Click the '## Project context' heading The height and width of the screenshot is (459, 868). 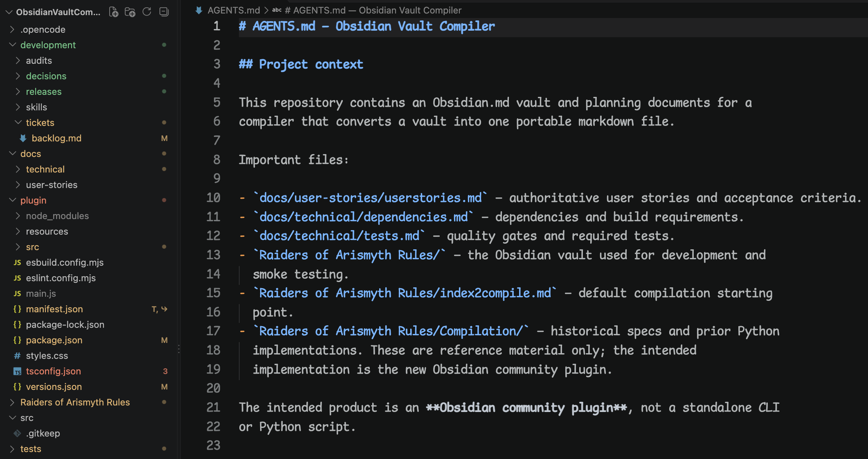pyautogui.click(x=301, y=65)
